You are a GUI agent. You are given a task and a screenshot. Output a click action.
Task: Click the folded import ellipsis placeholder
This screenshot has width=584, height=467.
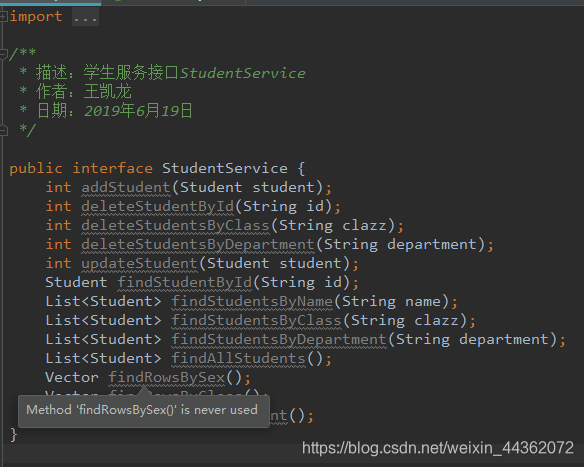[85, 17]
